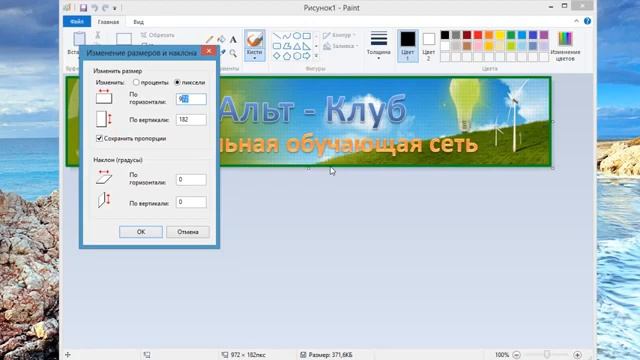The width and height of the screenshot is (640, 360).
Task: Pick the purple swatch in the palette
Action: [544, 35]
